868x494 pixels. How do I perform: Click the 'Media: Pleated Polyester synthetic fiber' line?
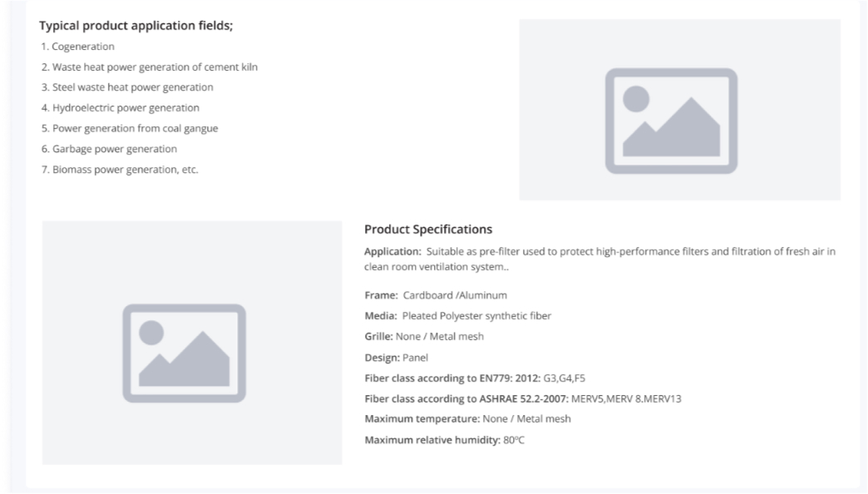click(x=457, y=316)
